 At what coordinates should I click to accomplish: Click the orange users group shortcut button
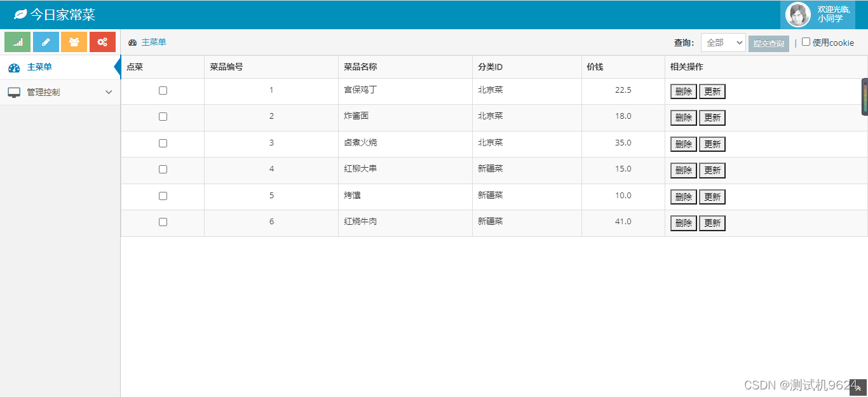[74, 42]
